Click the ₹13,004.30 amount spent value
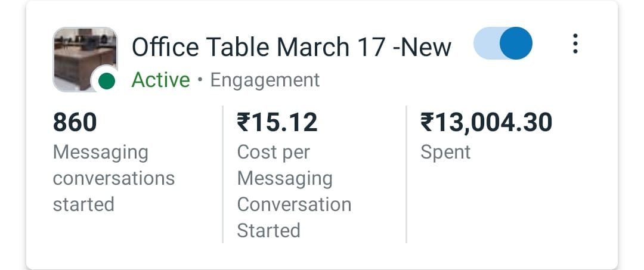This screenshot has height=270, width=644. [x=486, y=123]
